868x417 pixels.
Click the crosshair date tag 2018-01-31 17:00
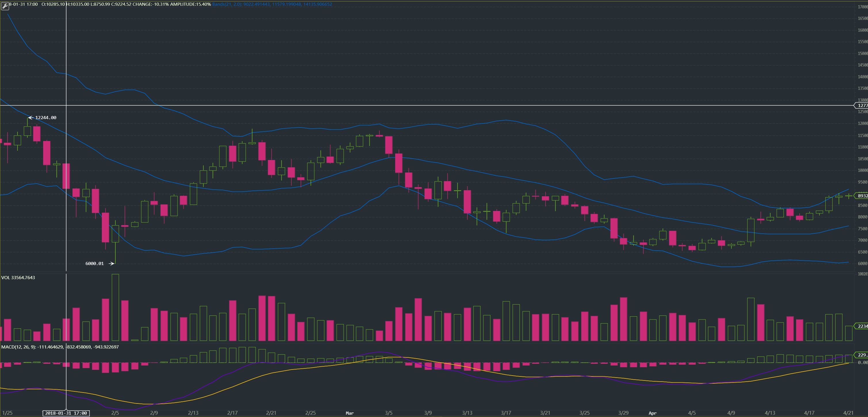tap(66, 413)
